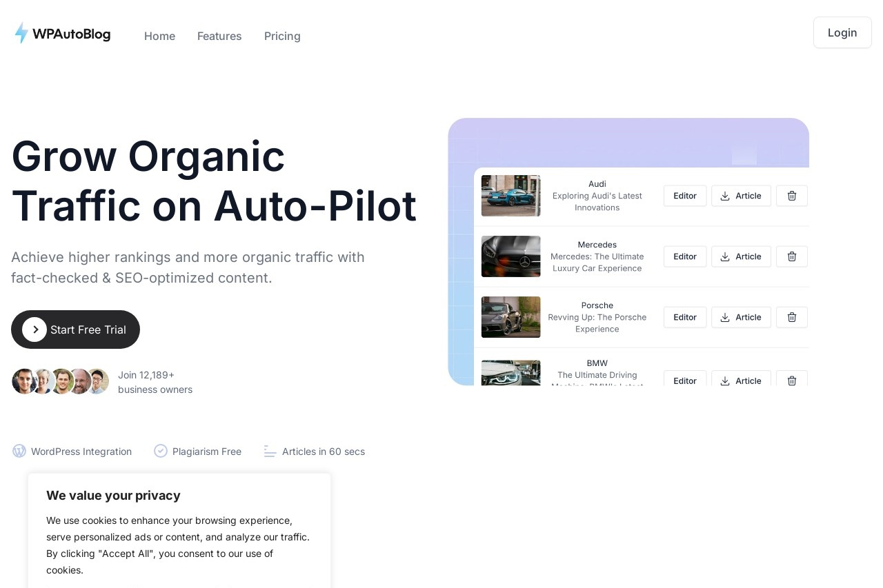Click the WPAutoBlog lightning bolt logo
Screen dimensions: 883x588
(x=22, y=33)
